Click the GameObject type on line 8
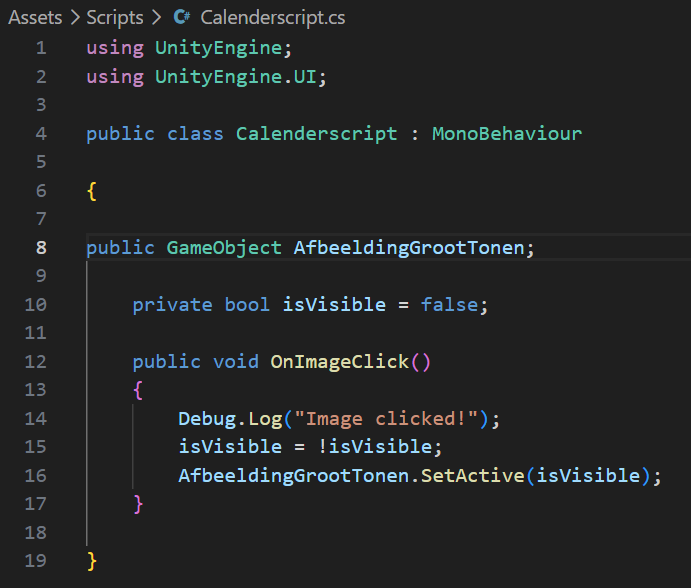The width and height of the screenshot is (691, 588). [x=224, y=248]
